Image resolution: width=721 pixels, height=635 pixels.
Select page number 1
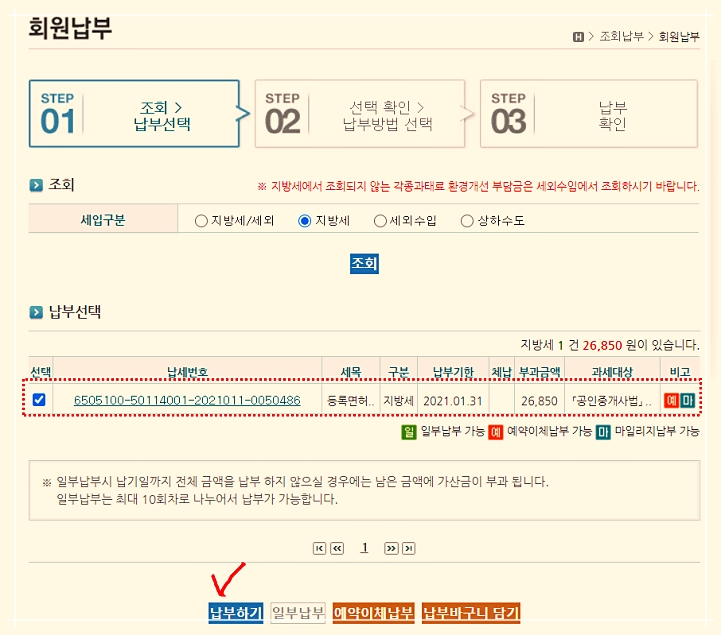tap(364, 548)
